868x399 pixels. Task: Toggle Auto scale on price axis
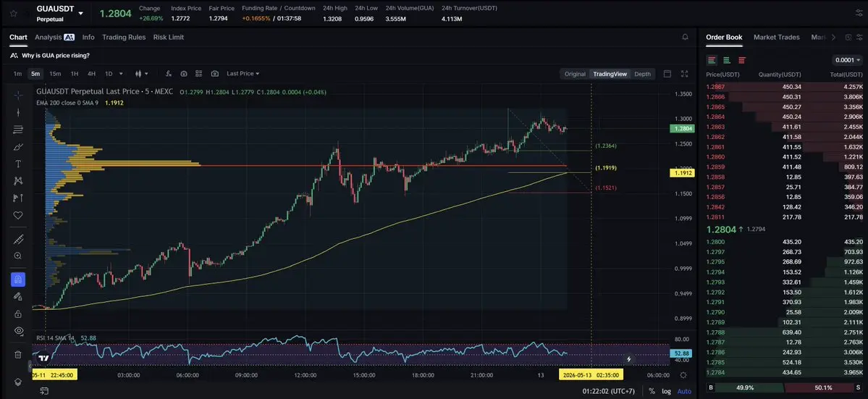coord(684,391)
